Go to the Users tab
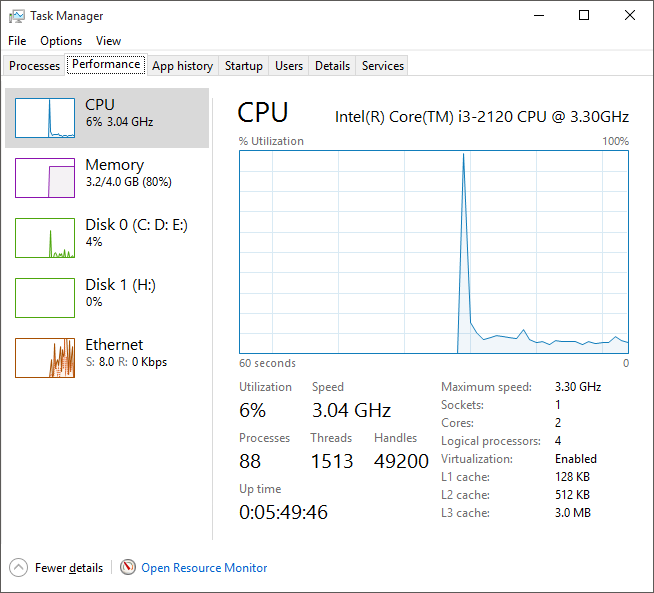Viewport: 654px width, 593px height. (x=289, y=66)
